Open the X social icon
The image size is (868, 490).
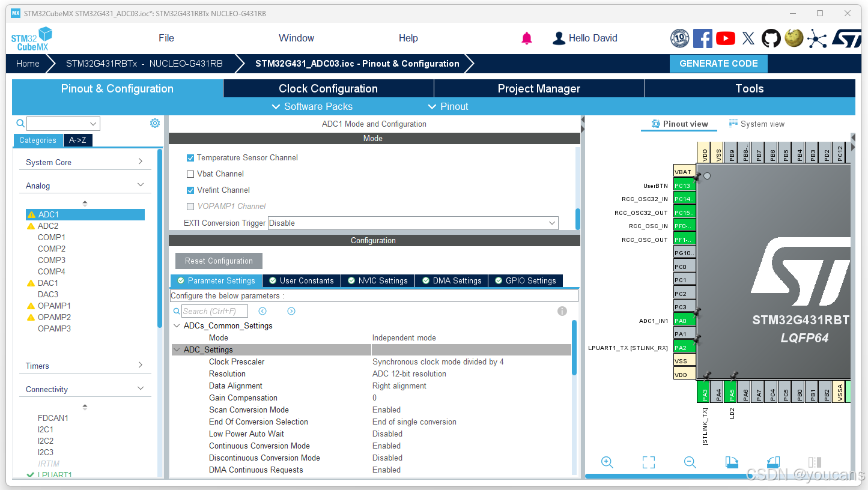[748, 38]
